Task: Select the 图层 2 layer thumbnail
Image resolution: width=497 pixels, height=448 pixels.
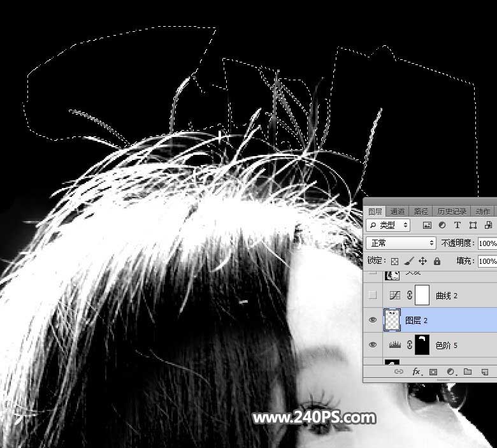Action: point(392,320)
